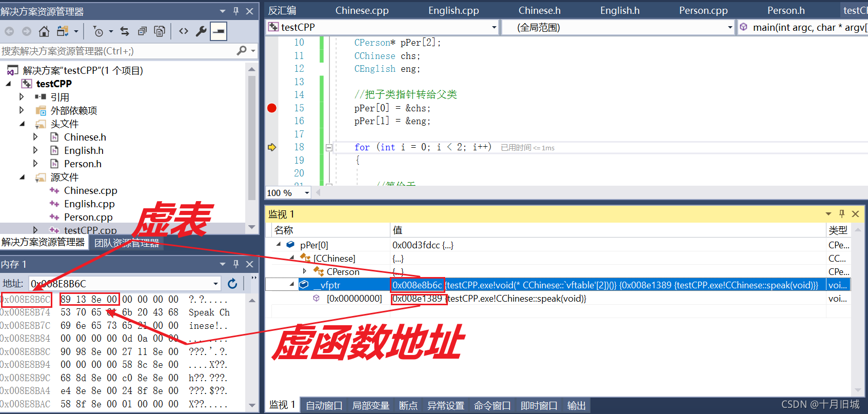Image resolution: width=868 pixels, height=414 pixels.
Task: Switch to the 自动窗口 tab
Action: click(x=324, y=405)
